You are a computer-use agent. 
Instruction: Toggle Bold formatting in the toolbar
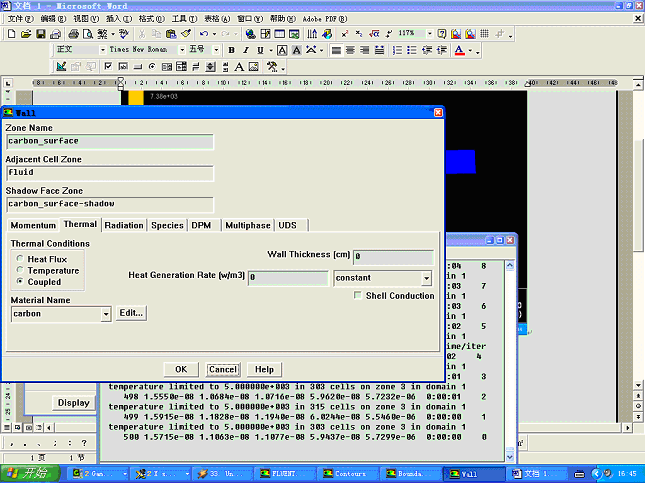coord(231,50)
